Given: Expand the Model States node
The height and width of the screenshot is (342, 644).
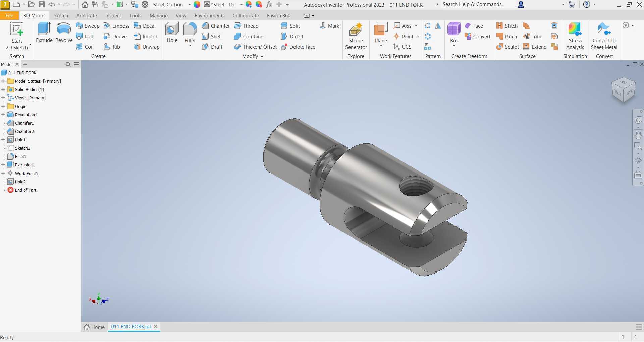Looking at the screenshot, I should (x=3, y=81).
